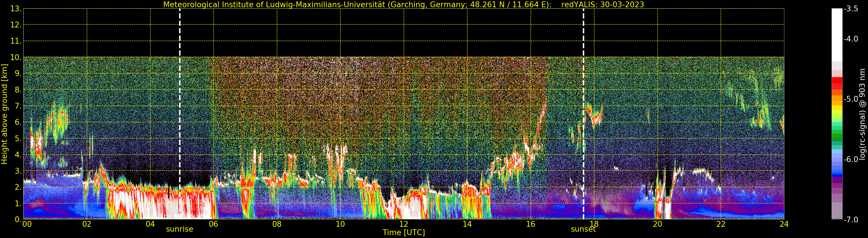Click the '4.' height axis tick label
Image resolution: width=868 pixels, height=238 pixels.
pos(18,155)
